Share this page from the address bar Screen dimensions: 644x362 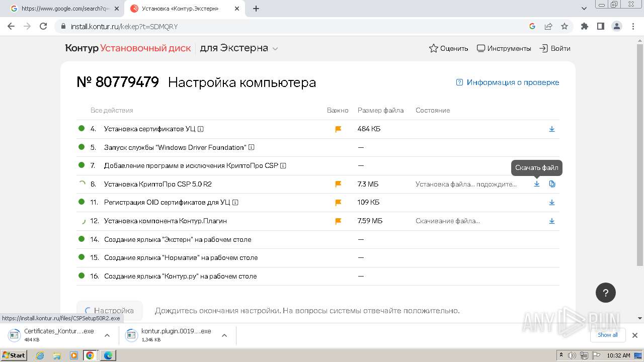click(548, 26)
